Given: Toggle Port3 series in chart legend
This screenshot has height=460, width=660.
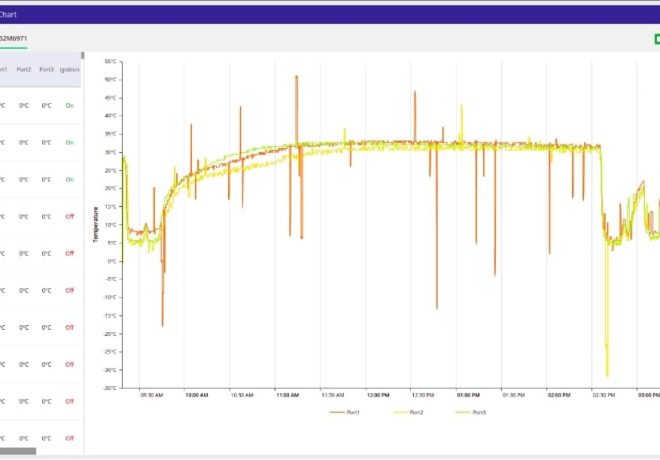Looking at the screenshot, I should point(478,412).
